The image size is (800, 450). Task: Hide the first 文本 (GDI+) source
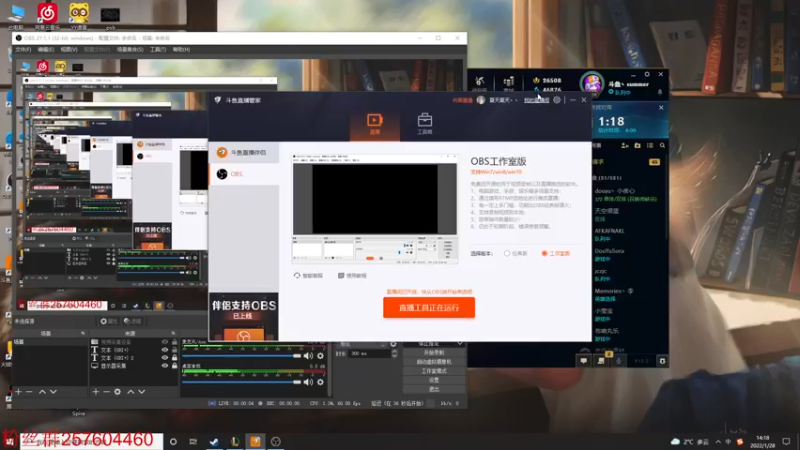tap(164, 350)
